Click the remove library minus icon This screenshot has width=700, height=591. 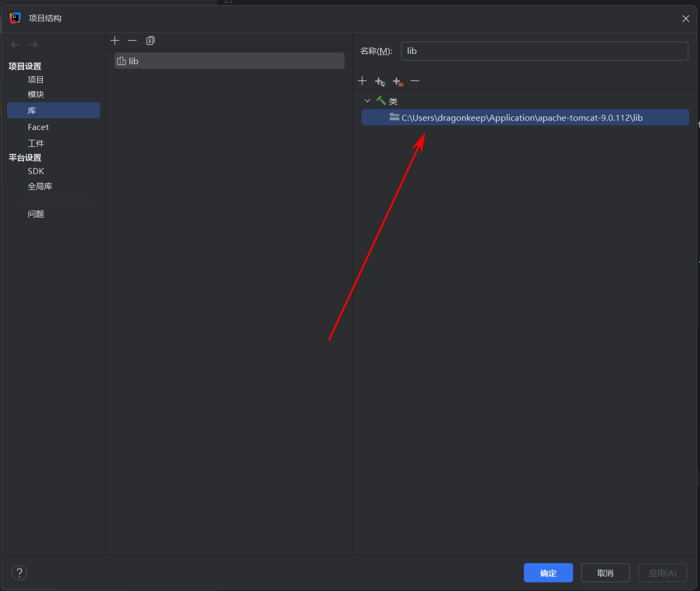132,41
